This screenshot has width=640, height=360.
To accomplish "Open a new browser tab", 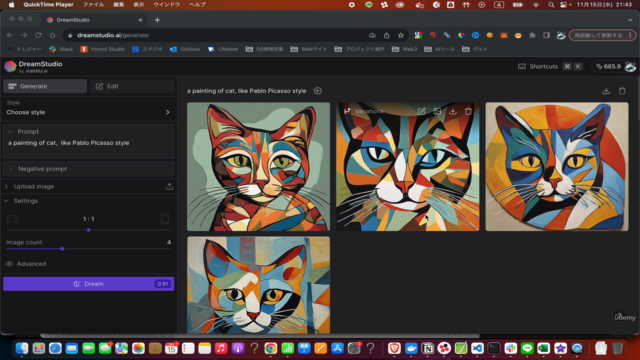I will (157, 20).
